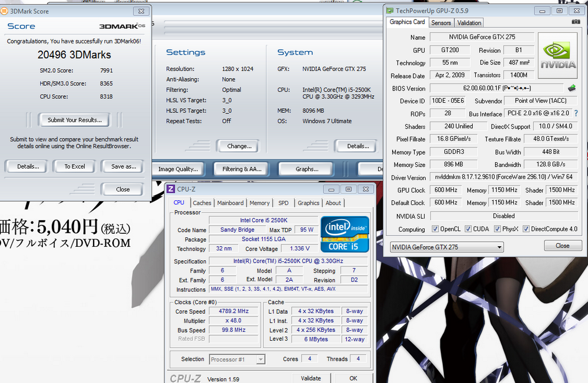Click the Memory Size value 896 MB
The image size is (588, 383).
[x=453, y=164]
